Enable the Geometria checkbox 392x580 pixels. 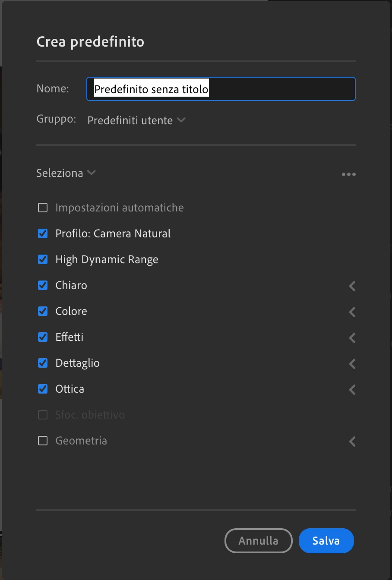click(x=43, y=441)
